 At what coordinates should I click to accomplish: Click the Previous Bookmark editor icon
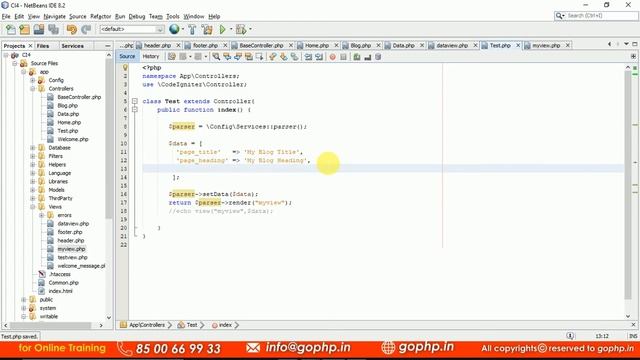tap(273, 57)
